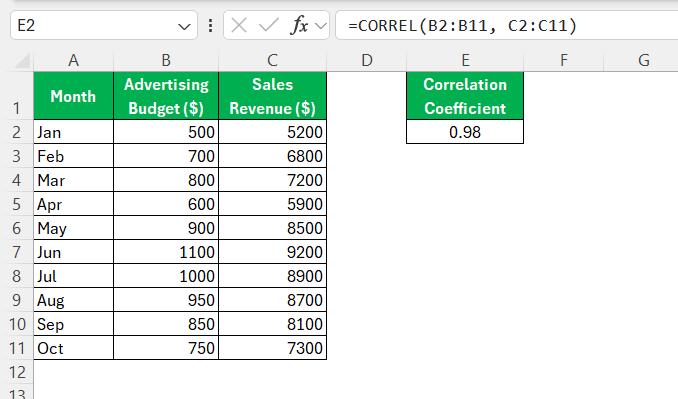
Task: Click revenue cell with value 8100
Action: coord(272,324)
